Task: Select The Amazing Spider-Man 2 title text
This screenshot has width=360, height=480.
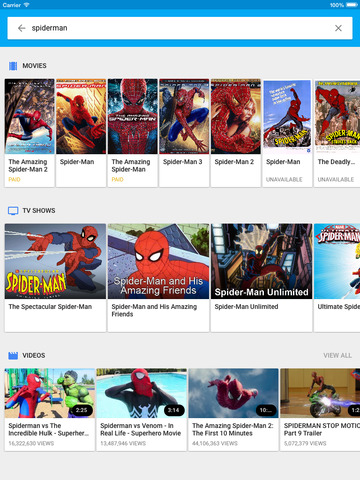Action: pos(28,166)
